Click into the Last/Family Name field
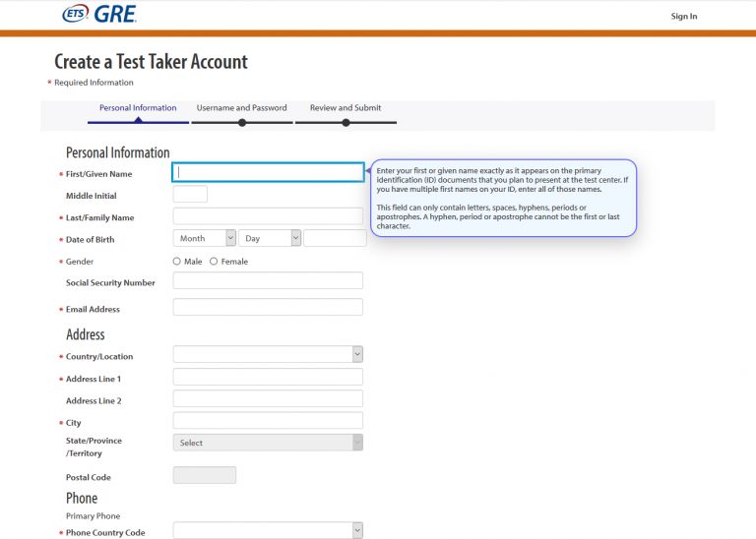756x539 pixels. 268,216
